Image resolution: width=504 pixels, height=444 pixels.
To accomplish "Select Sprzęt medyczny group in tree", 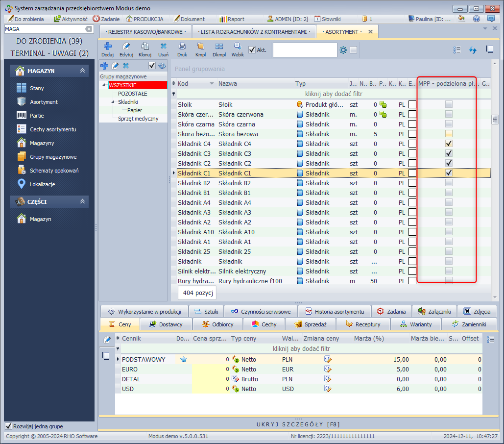I will point(138,119).
